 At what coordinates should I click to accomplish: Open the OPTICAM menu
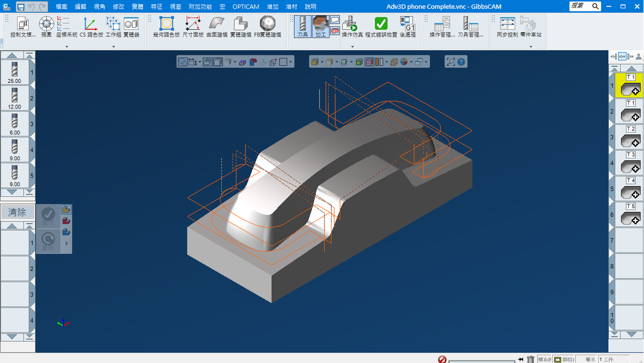coord(245,7)
